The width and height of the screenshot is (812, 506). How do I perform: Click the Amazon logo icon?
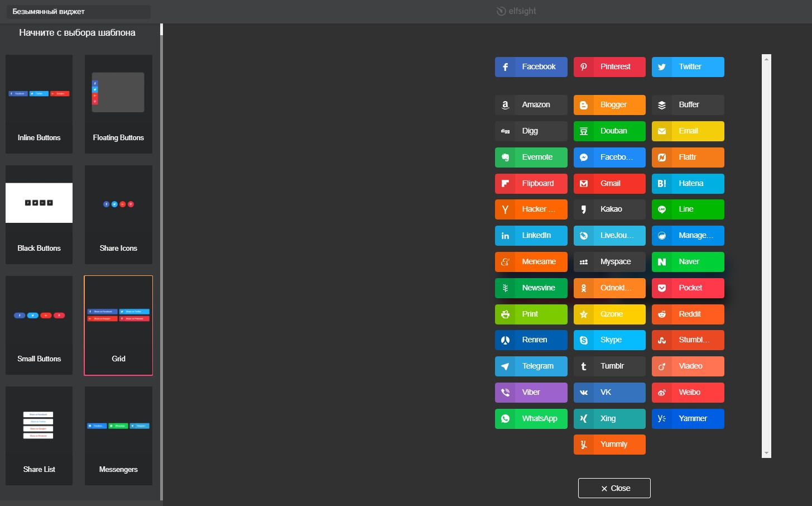point(505,105)
